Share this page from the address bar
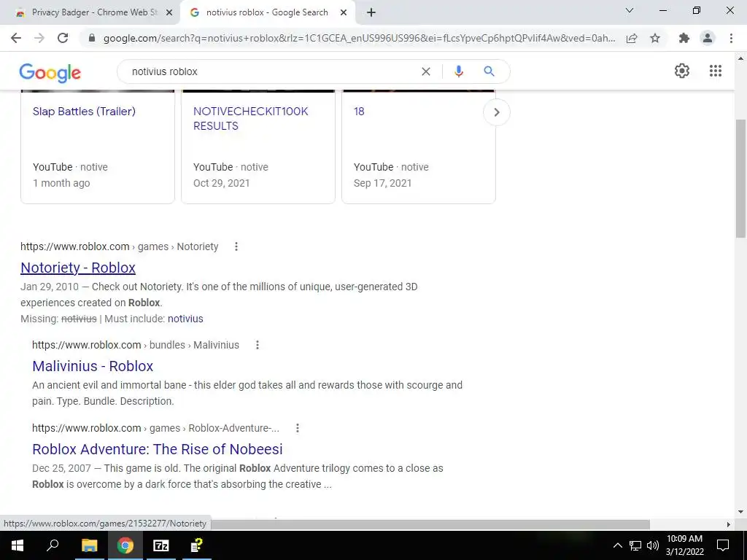The height and width of the screenshot is (560, 747). [632, 38]
